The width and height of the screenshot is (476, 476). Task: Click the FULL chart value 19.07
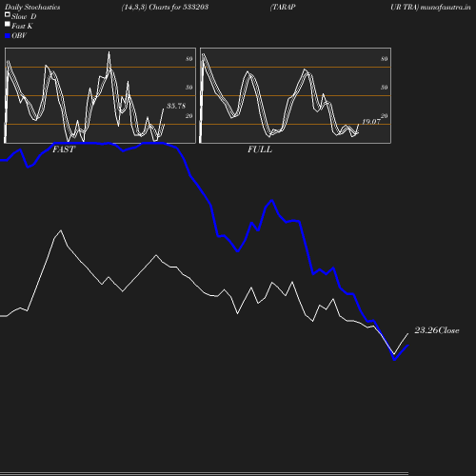[371, 122]
